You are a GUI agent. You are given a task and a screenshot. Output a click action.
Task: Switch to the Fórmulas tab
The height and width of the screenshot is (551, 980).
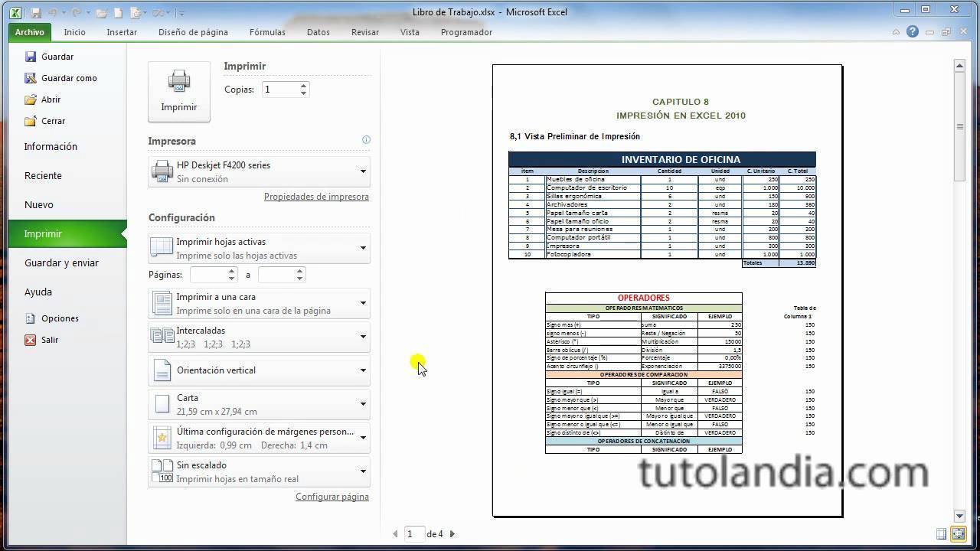click(267, 32)
